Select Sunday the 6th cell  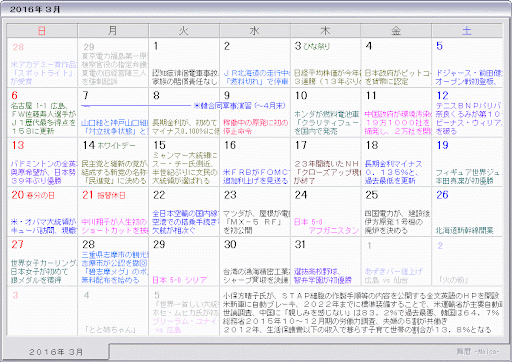42,112
